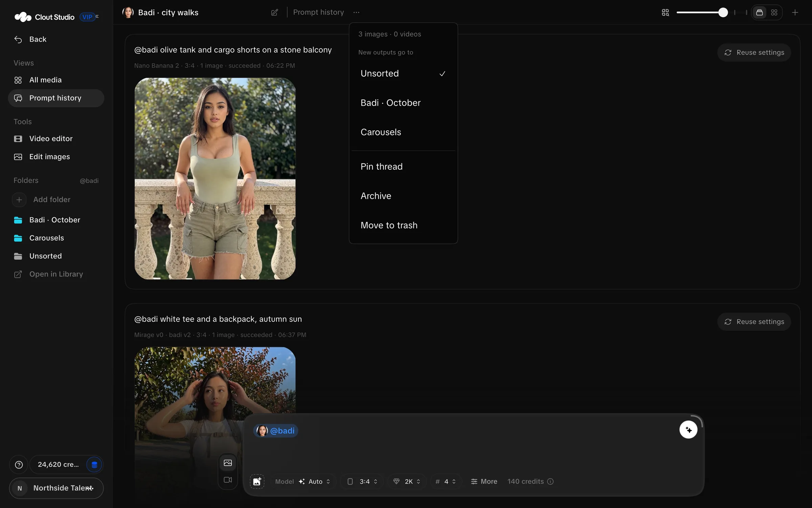Open the Northside Talent account switcher
Image resolution: width=812 pixels, height=508 pixels.
tap(56, 488)
